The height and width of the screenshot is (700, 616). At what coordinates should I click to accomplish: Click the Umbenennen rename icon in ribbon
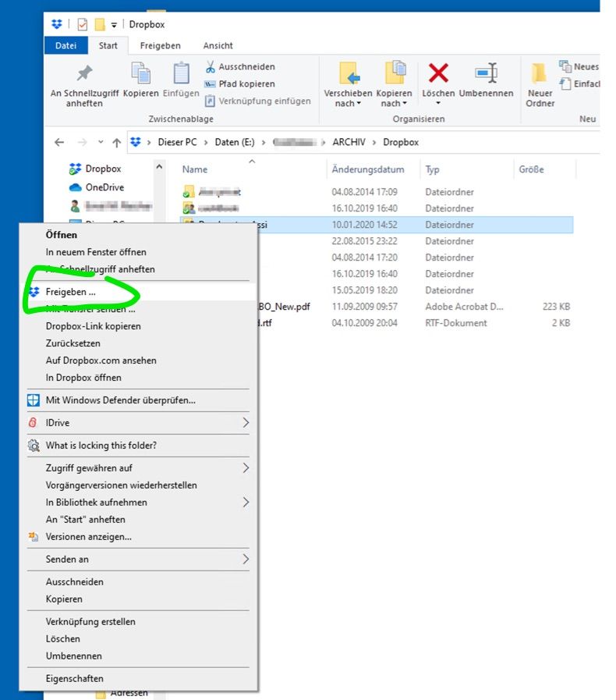click(486, 74)
